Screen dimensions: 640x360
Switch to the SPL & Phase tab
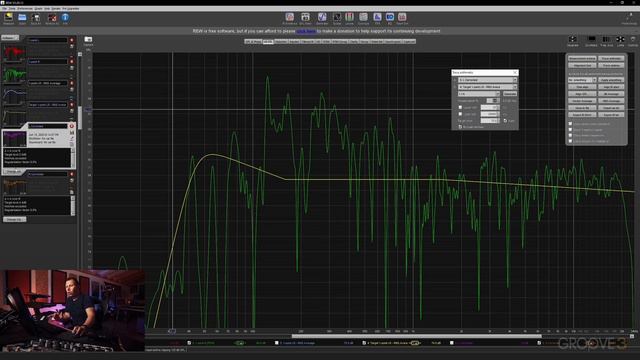tap(253, 41)
